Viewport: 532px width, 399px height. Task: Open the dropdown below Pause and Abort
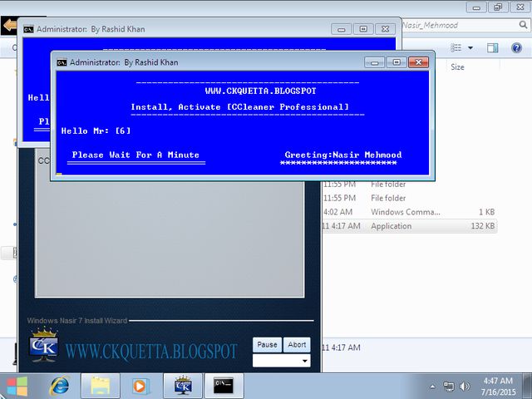tap(281, 361)
